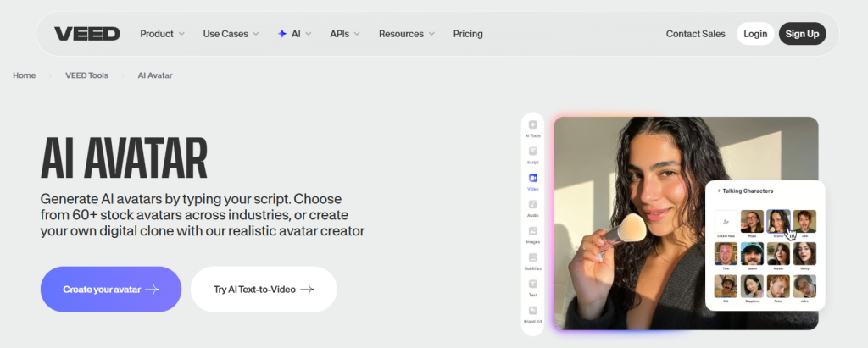Click the VEED logo

tap(87, 34)
